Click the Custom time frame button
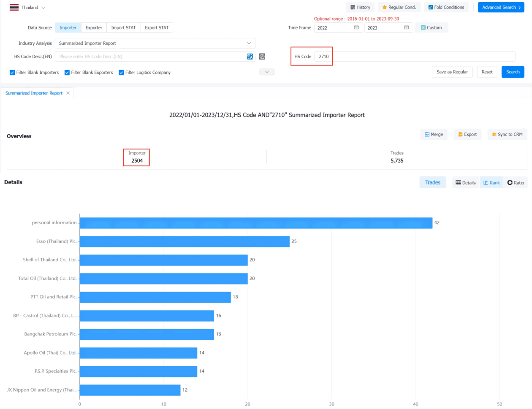This screenshot has width=532, height=409. 432,28
